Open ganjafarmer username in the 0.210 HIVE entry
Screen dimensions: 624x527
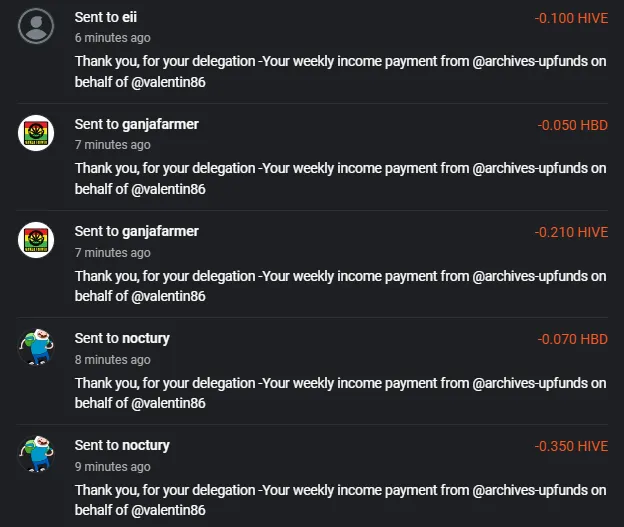160,232
